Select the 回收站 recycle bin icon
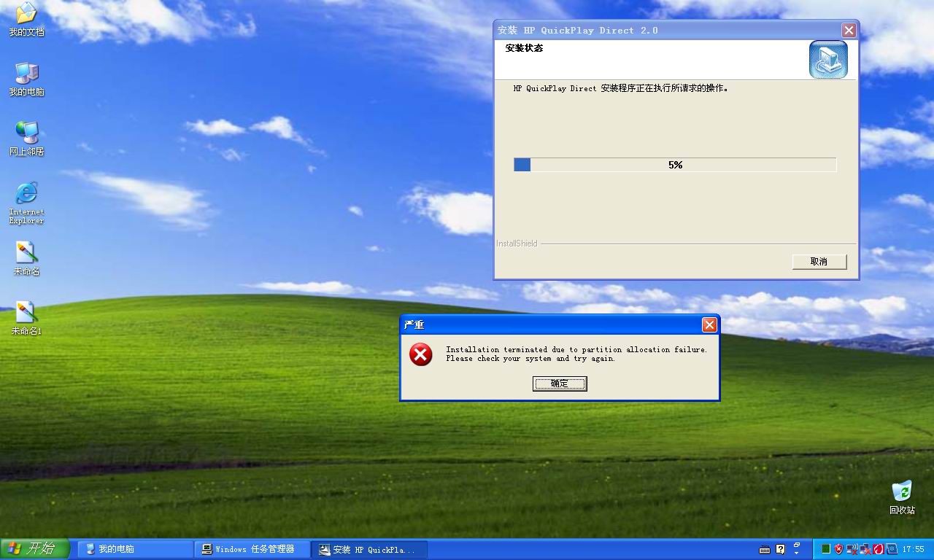 (902, 497)
